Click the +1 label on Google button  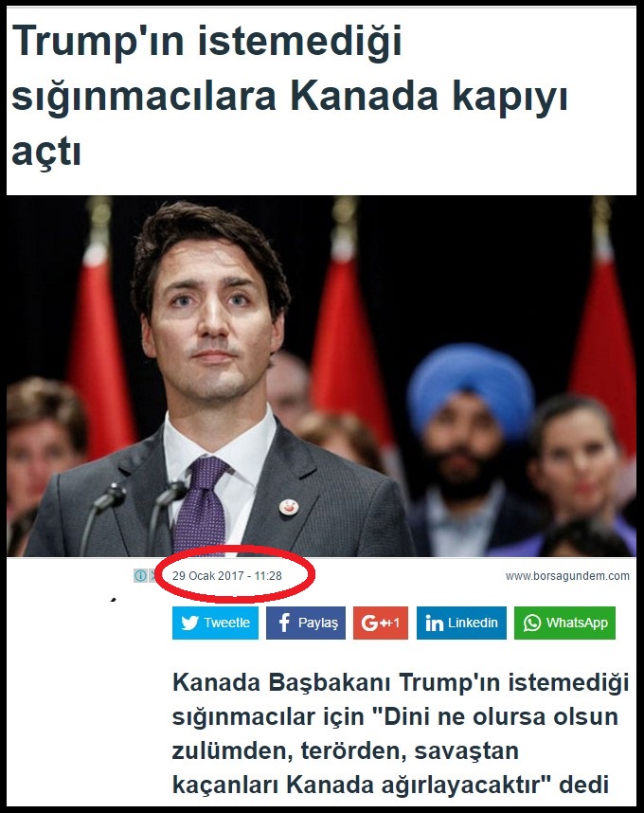(x=392, y=623)
